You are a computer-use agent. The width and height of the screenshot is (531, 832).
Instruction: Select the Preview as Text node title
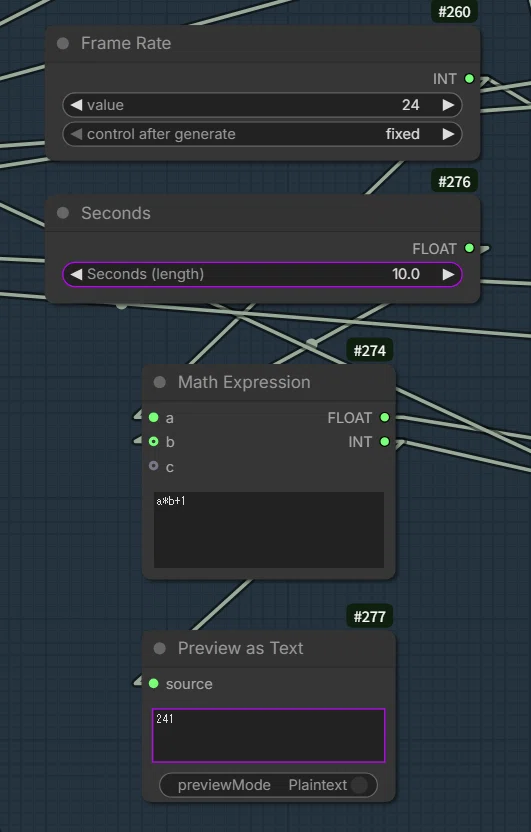[240, 648]
